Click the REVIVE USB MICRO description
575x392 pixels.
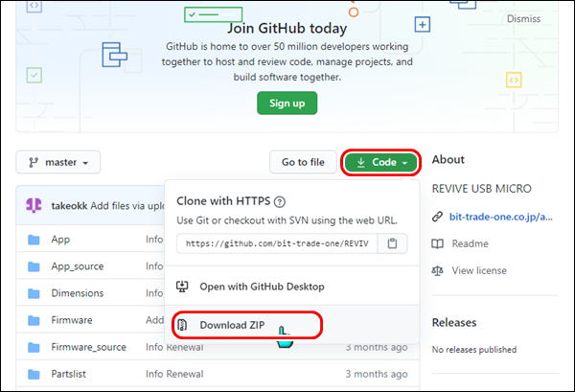point(481,189)
